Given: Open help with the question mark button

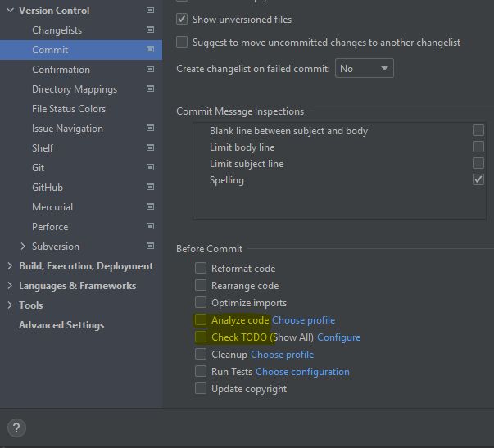Looking at the screenshot, I should click(x=16, y=428).
